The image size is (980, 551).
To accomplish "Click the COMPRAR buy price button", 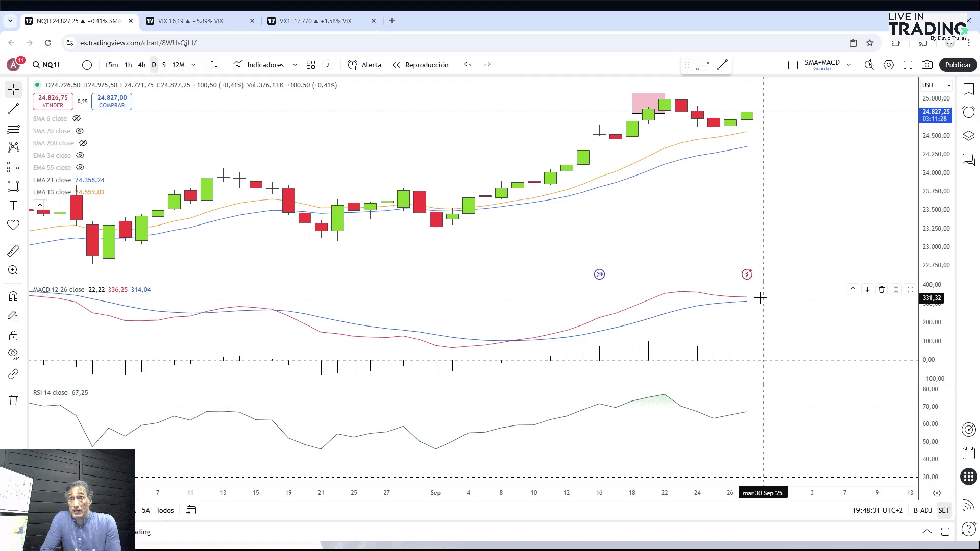I will [x=112, y=102].
